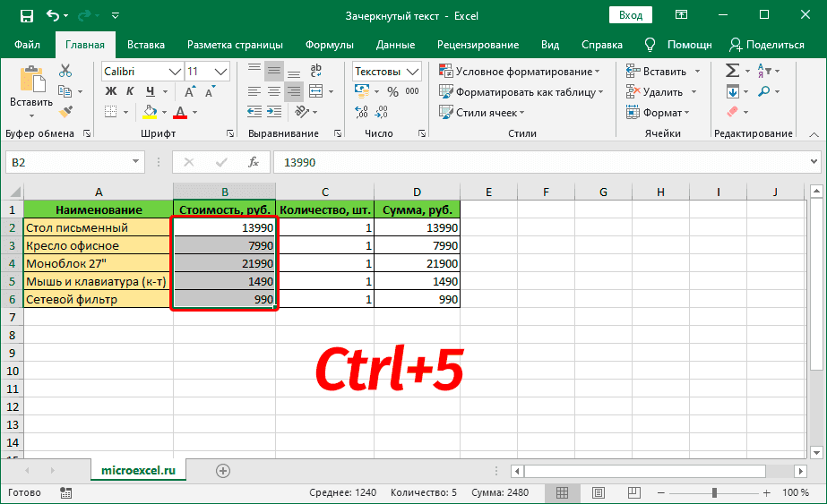Click the Cut scissors icon
The height and width of the screenshot is (504, 827).
[x=65, y=72]
